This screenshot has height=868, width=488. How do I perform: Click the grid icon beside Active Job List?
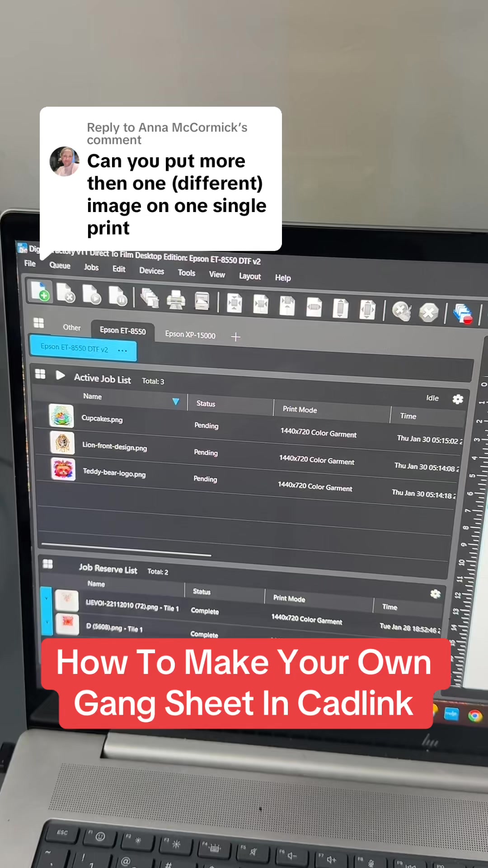40,374
